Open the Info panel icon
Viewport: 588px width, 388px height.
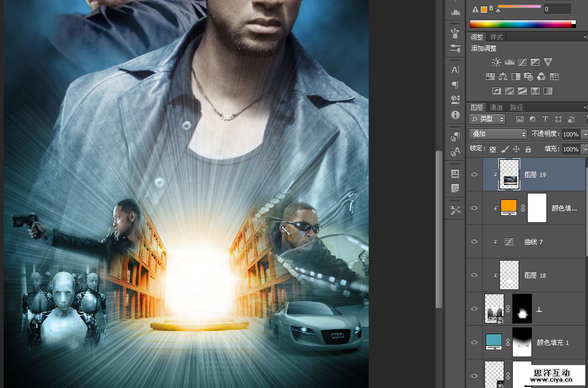pos(455,115)
